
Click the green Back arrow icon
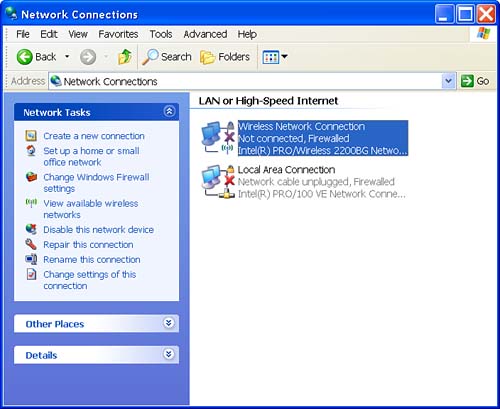click(24, 57)
